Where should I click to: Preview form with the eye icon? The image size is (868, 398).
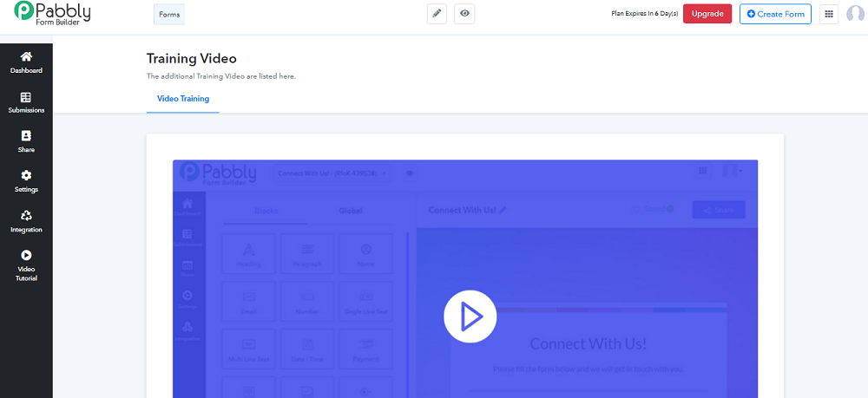coord(464,14)
